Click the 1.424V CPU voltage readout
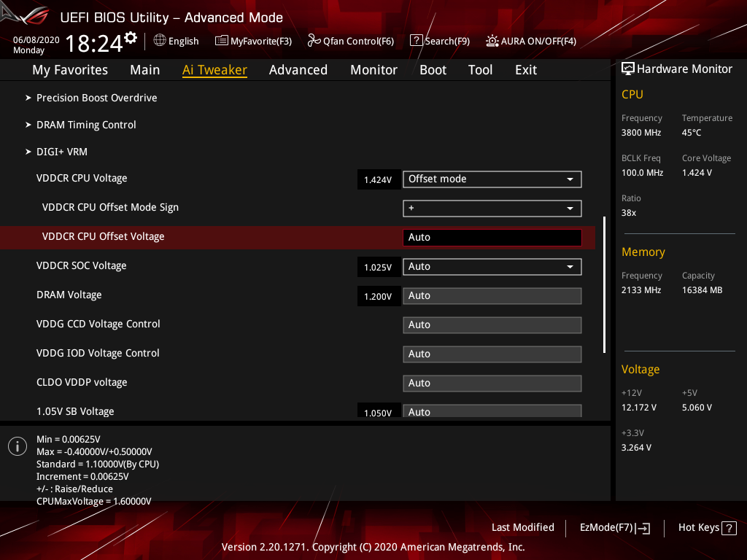Screen dimensions: 747x560 tap(379, 179)
